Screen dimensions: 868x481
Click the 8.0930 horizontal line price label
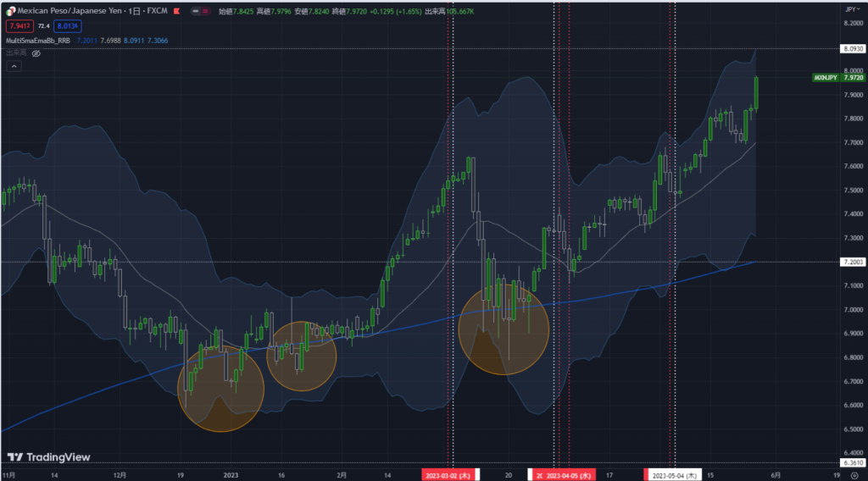pos(852,49)
